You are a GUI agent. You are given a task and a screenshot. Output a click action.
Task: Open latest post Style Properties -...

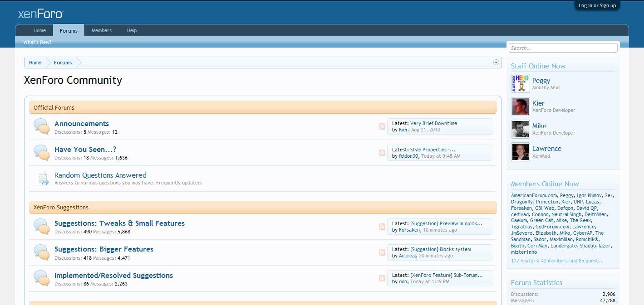[x=433, y=150]
